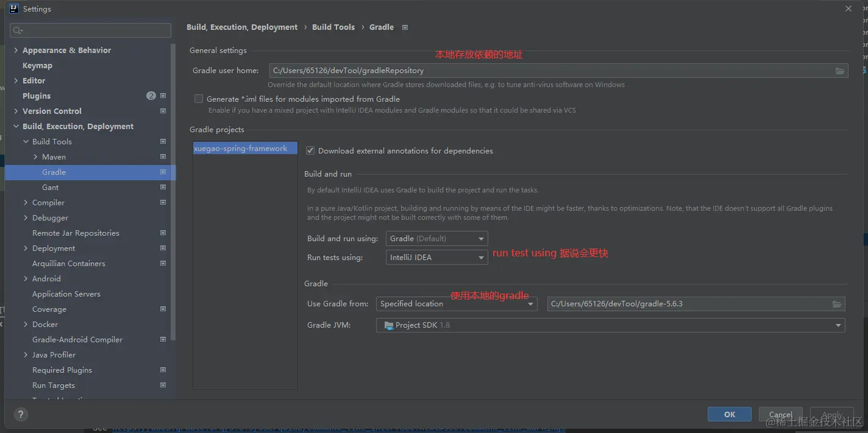Select Keymap in the settings tree
Viewport: 868px width, 433px height.
coord(37,65)
